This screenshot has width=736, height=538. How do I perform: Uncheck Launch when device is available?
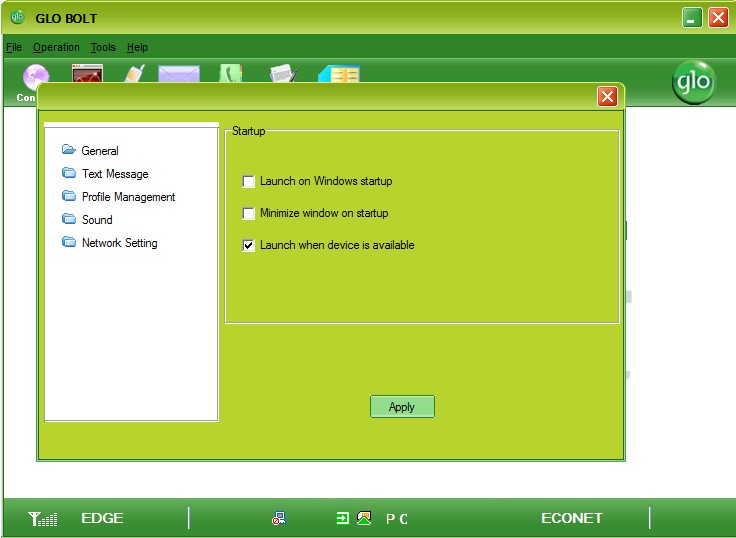click(x=248, y=245)
